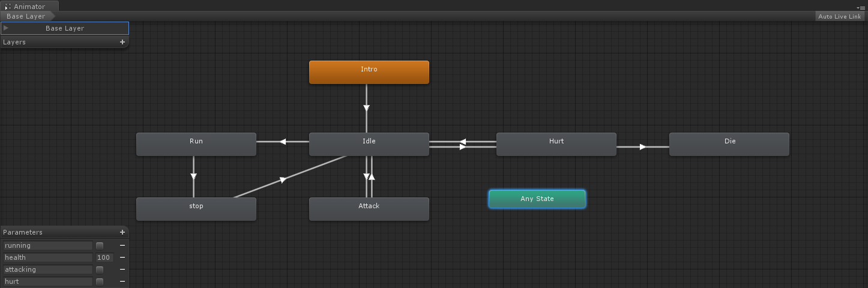
Task: Select the transition arrow from Hurt to Die
Action: 642,146
